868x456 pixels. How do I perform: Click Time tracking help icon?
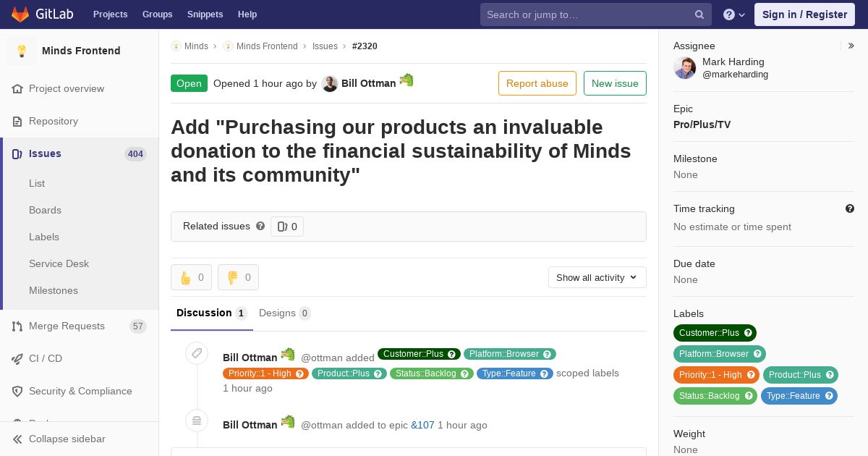tap(850, 208)
